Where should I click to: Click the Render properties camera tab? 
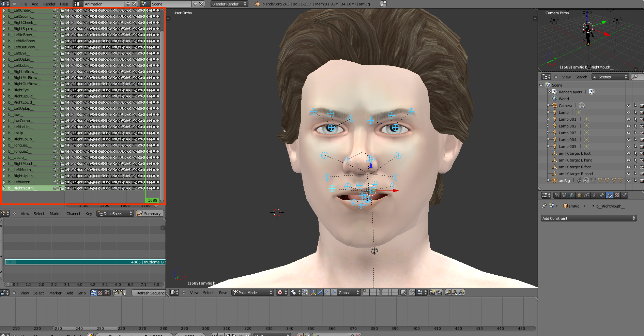pos(557,195)
